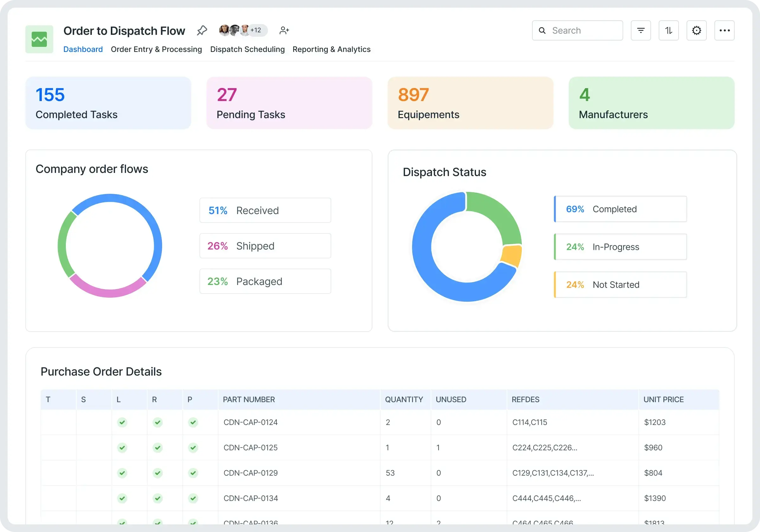This screenshot has width=760, height=532.
Task: Toggle R checkmark for CDN-CAP-0125
Action: (158, 447)
